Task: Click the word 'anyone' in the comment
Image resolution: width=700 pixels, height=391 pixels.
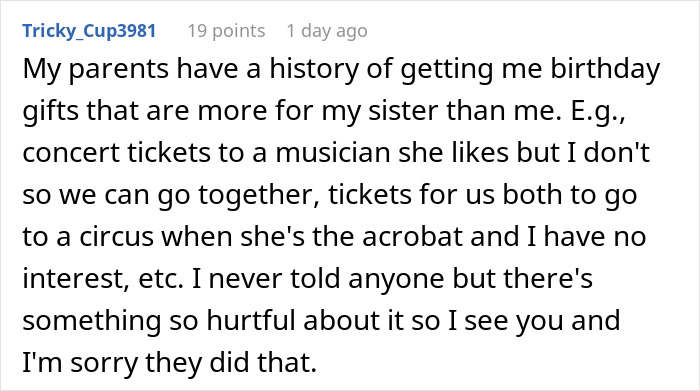Action: (x=396, y=280)
